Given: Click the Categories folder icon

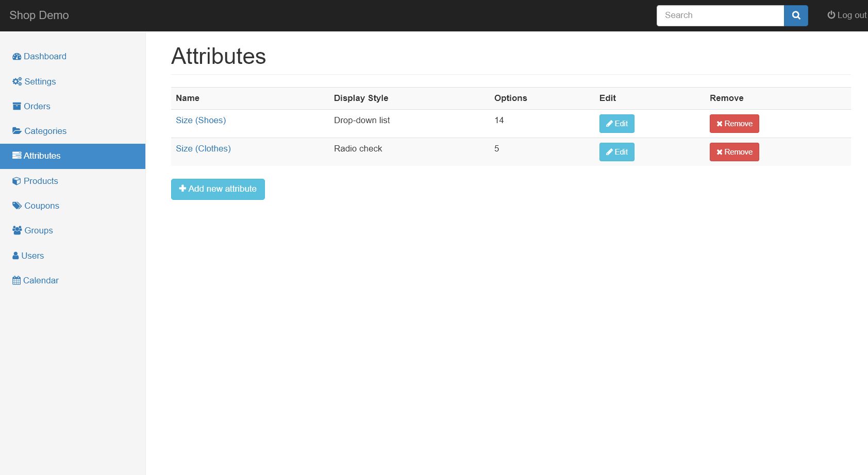Looking at the screenshot, I should [x=17, y=131].
